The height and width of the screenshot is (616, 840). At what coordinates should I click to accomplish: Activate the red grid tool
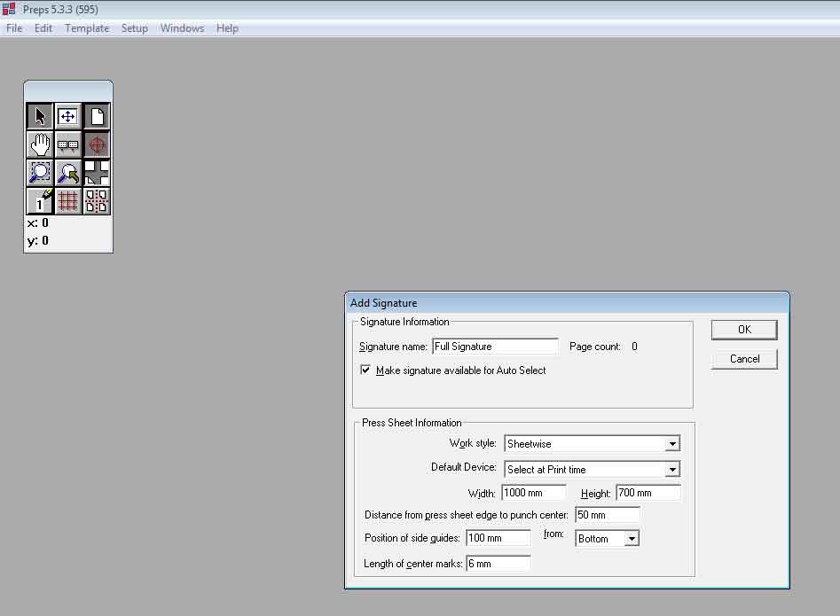tap(68, 201)
